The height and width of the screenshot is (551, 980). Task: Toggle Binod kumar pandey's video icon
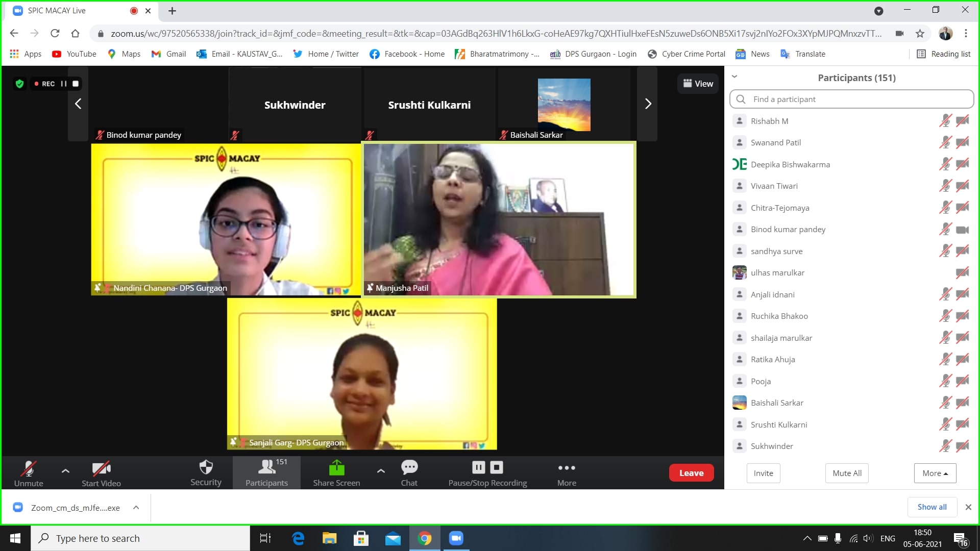(x=962, y=230)
